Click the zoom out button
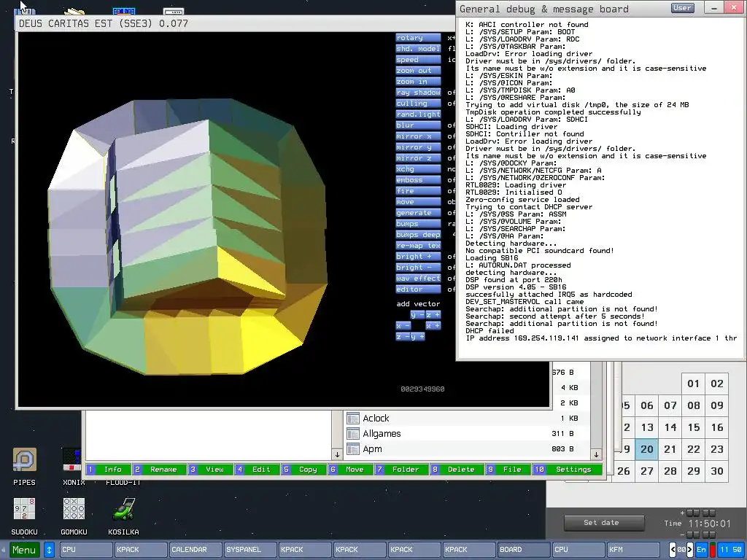Viewport: 747px width, 560px height. coord(418,71)
